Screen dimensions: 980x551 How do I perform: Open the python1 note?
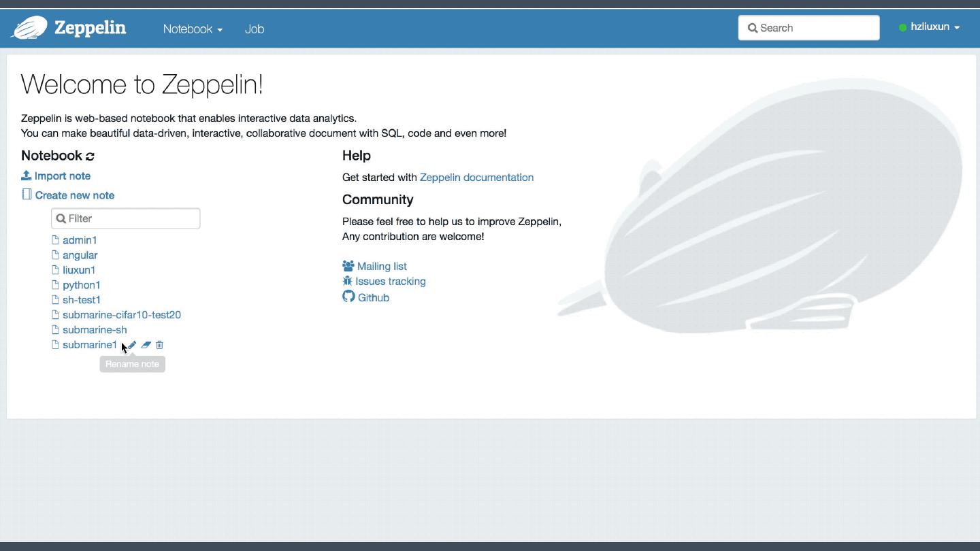(82, 285)
